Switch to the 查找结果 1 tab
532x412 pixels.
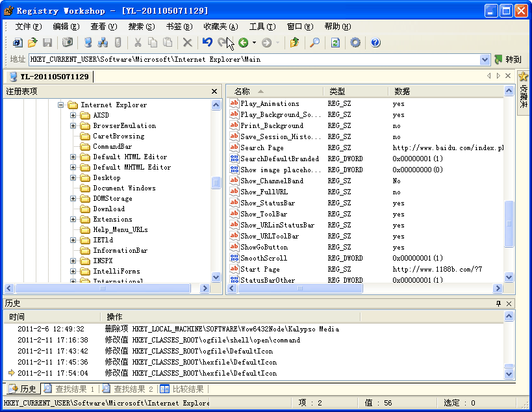[70, 389]
